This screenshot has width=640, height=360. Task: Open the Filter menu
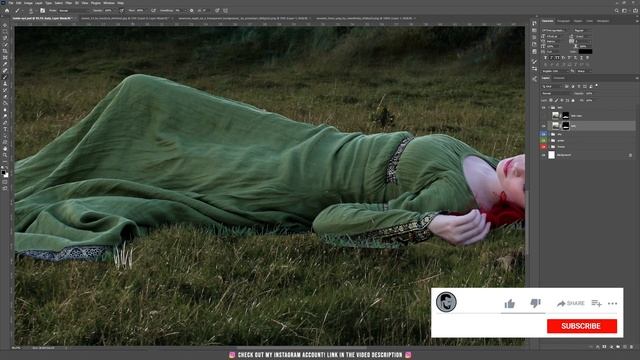coord(69,3)
